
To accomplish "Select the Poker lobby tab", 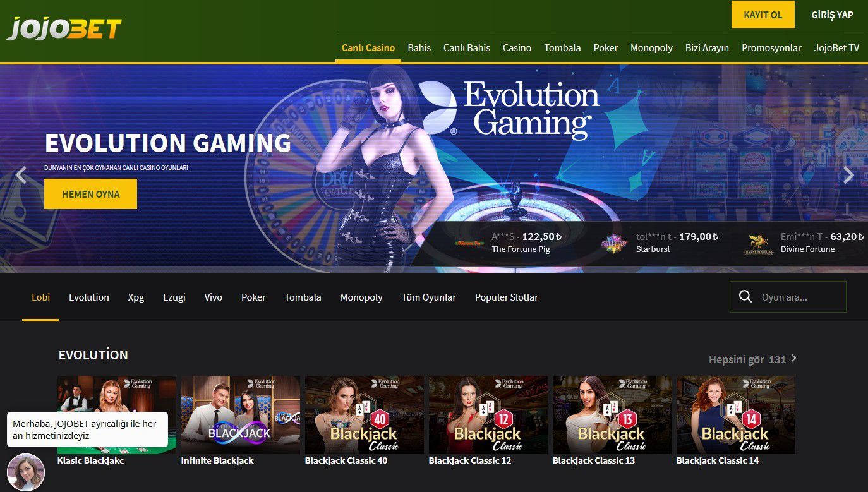I will tap(253, 297).
